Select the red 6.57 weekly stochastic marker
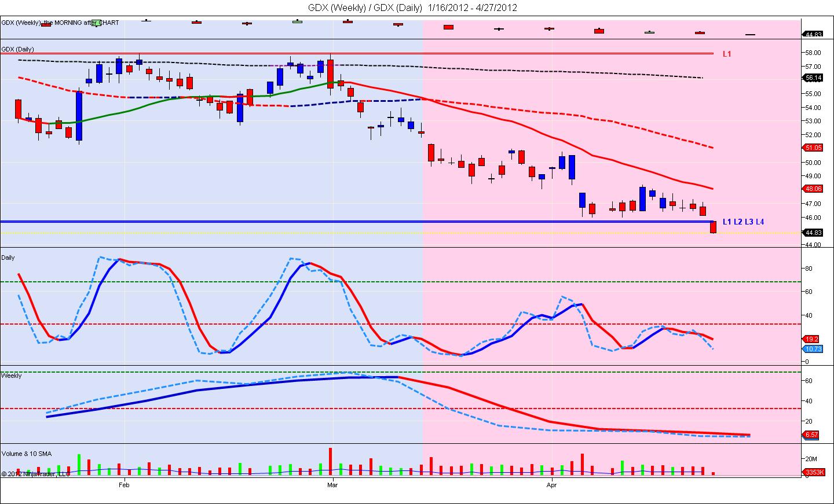Viewport: 834px width, 504px height. point(812,435)
